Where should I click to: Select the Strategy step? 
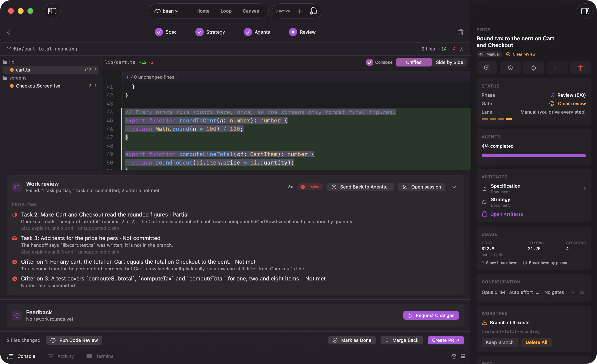coord(210,32)
